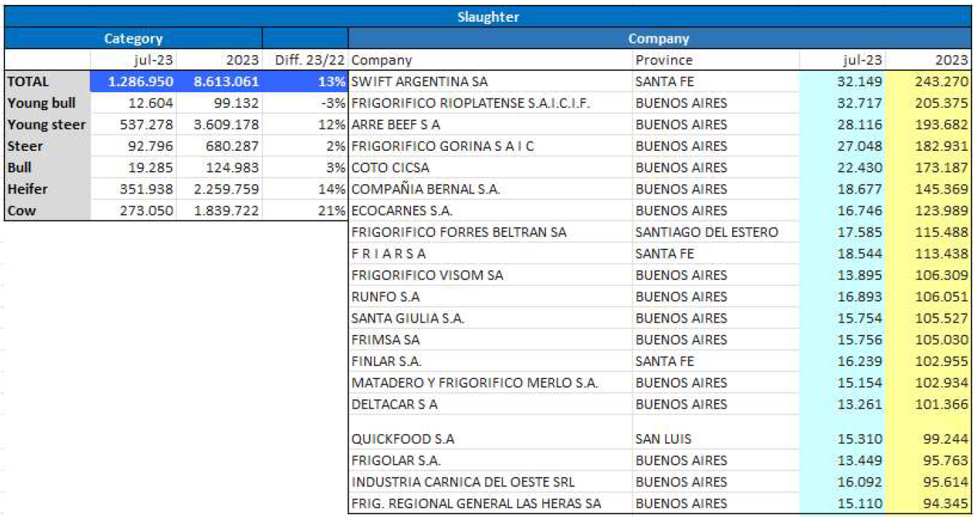980x519 pixels.
Task: Select the highlighted total cell 8.613.061
Action: click(220, 82)
